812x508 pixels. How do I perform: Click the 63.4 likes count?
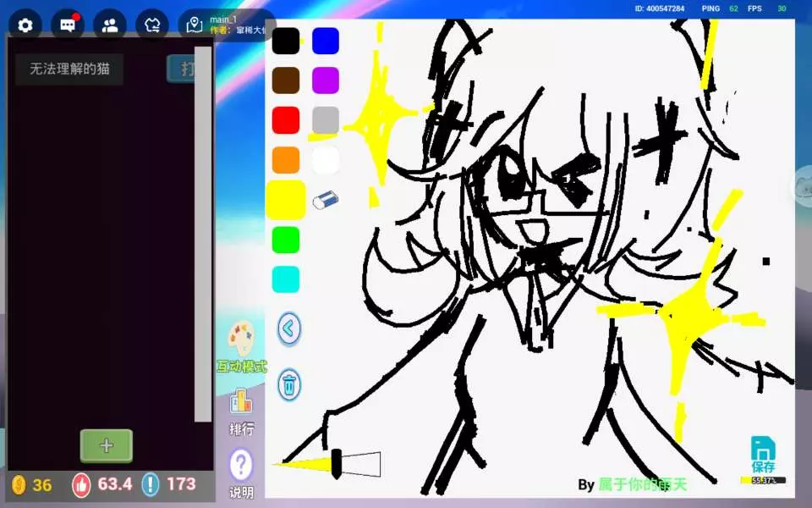tap(115, 484)
